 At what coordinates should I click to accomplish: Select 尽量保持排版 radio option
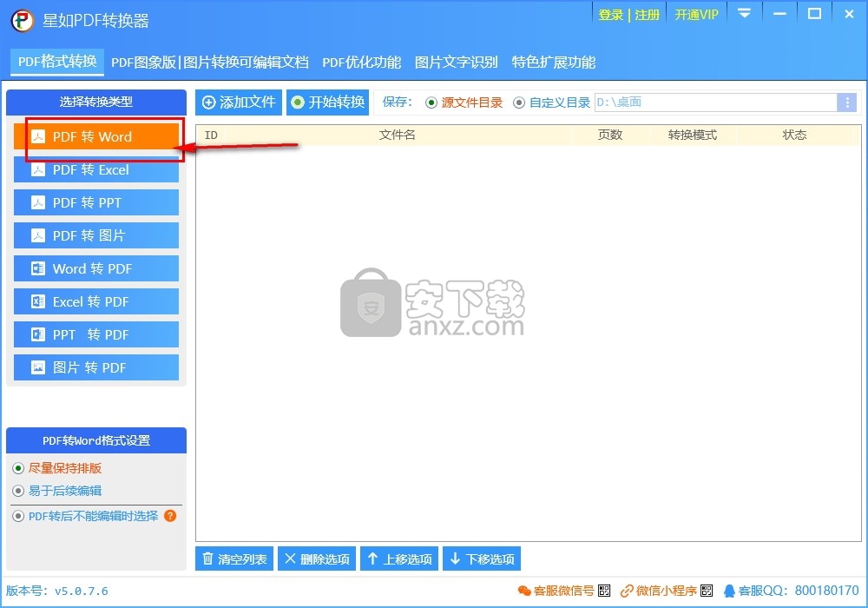pyautogui.click(x=18, y=468)
